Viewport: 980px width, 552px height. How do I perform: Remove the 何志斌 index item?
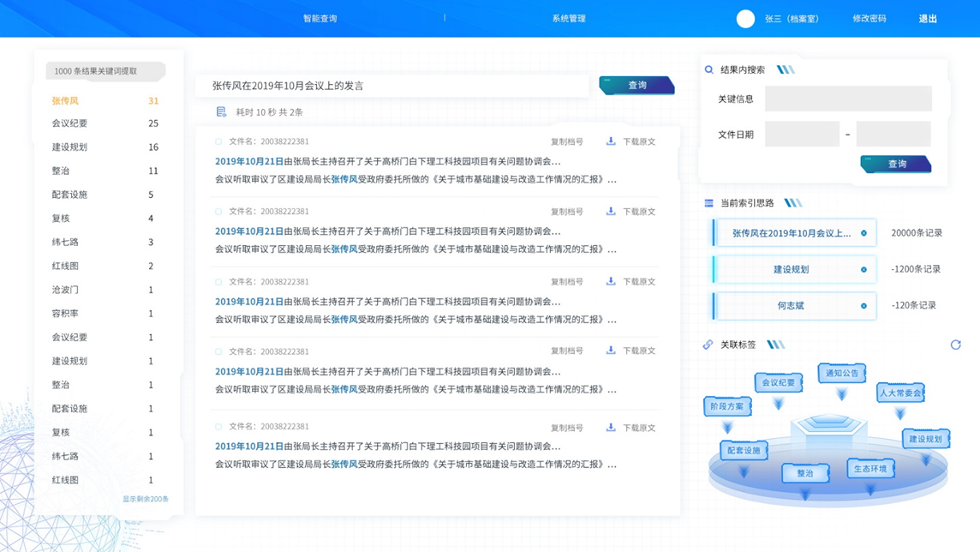(x=863, y=306)
